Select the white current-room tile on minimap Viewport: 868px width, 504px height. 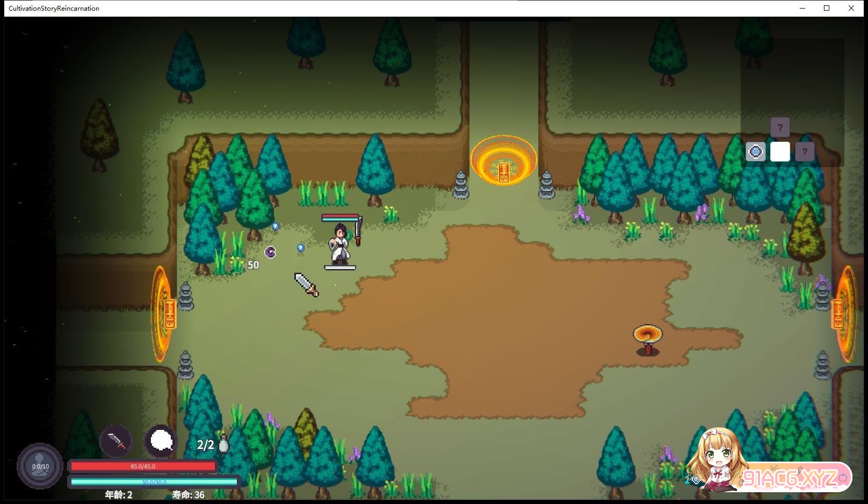pos(780,152)
